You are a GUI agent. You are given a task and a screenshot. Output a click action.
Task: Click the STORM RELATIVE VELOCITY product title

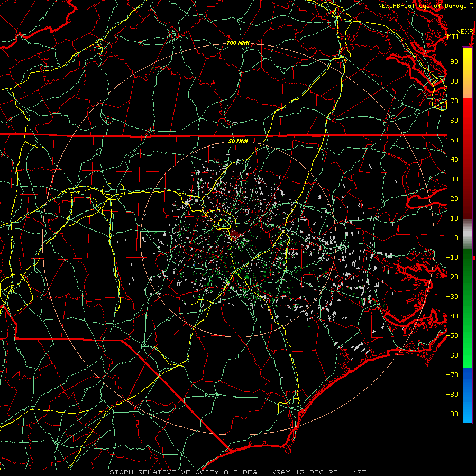[x=164, y=472]
